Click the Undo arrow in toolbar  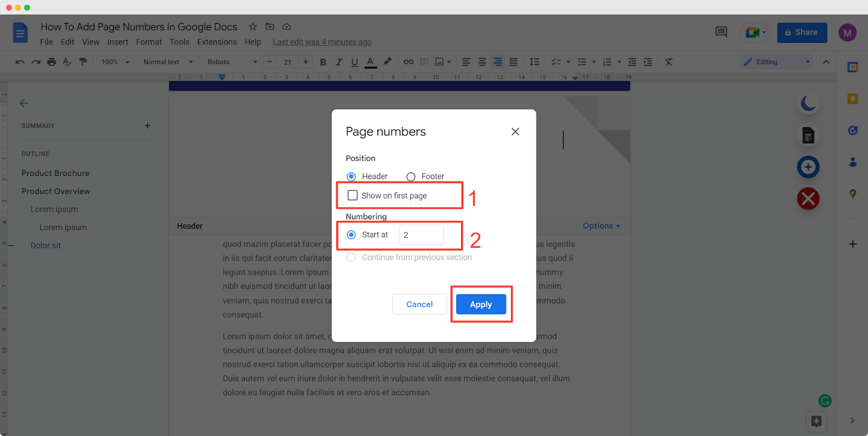click(x=20, y=62)
